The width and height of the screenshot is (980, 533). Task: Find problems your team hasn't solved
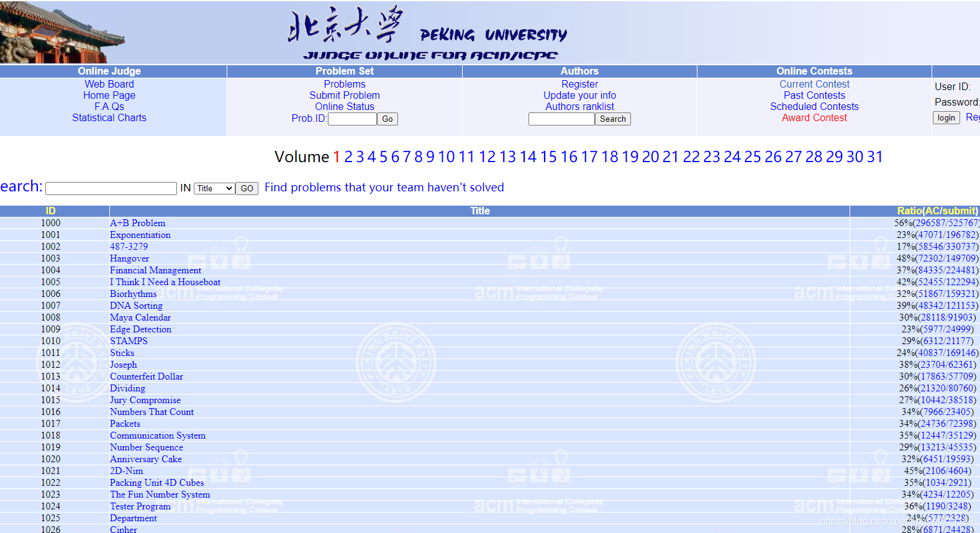pos(384,187)
